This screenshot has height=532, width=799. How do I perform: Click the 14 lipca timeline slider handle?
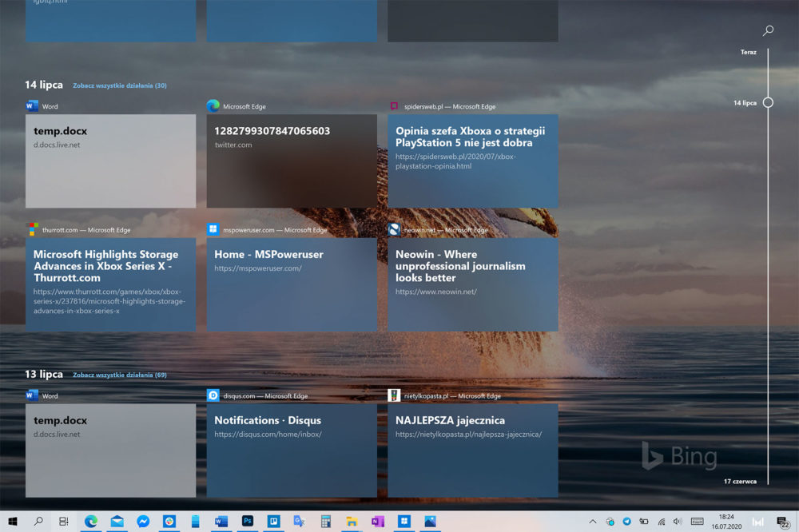pos(768,102)
